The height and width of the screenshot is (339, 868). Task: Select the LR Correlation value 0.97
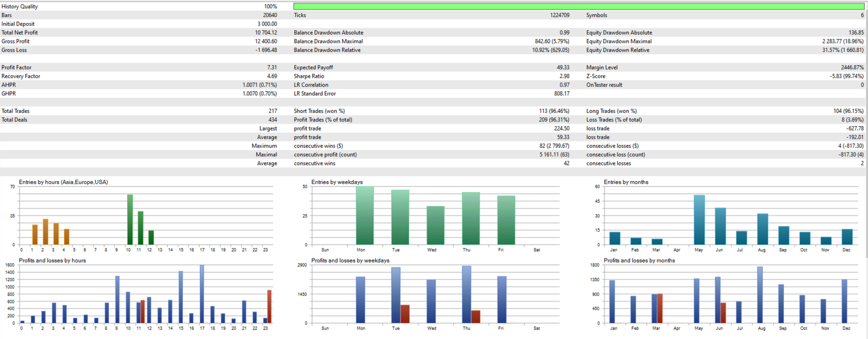coord(564,85)
